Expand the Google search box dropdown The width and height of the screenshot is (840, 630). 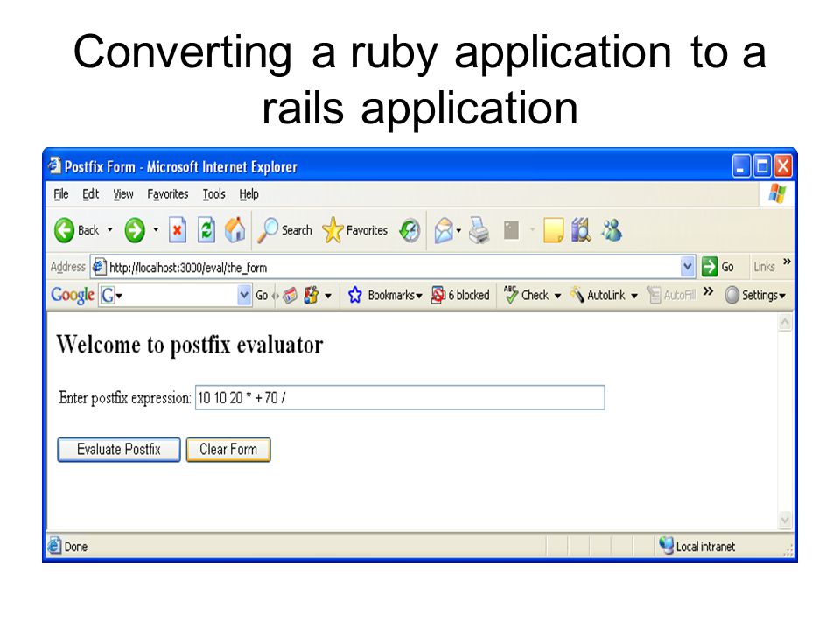pyautogui.click(x=244, y=295)
